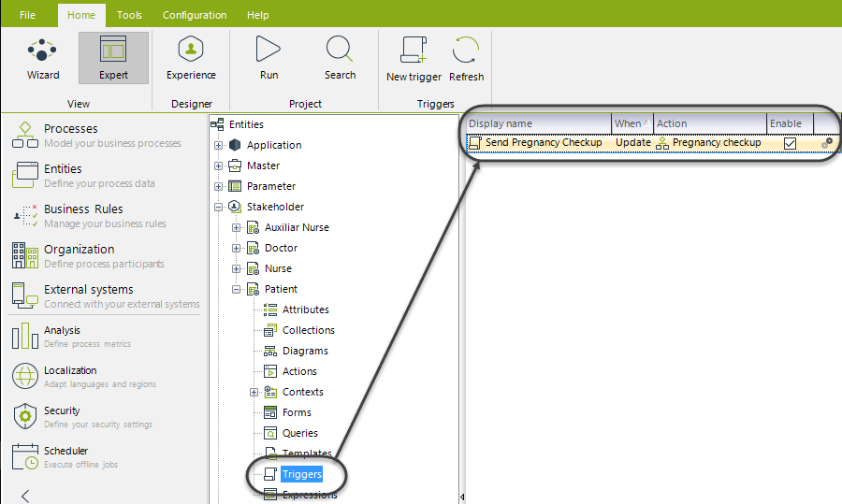
Task: Click the Update cell in When column
Action: click(x=633, y=143)
